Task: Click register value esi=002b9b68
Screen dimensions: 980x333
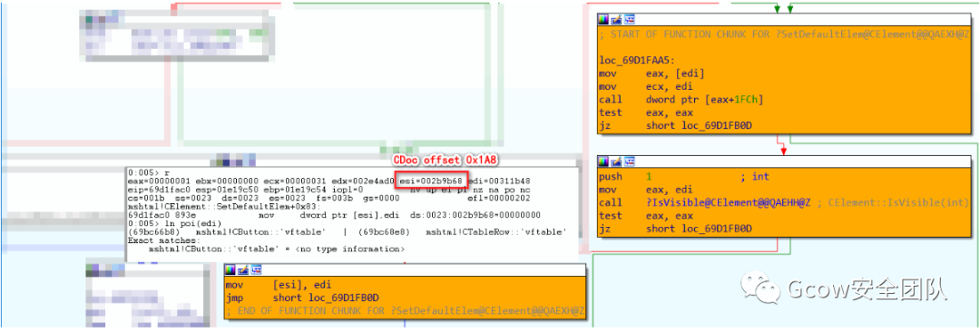Action: point(431,181)
